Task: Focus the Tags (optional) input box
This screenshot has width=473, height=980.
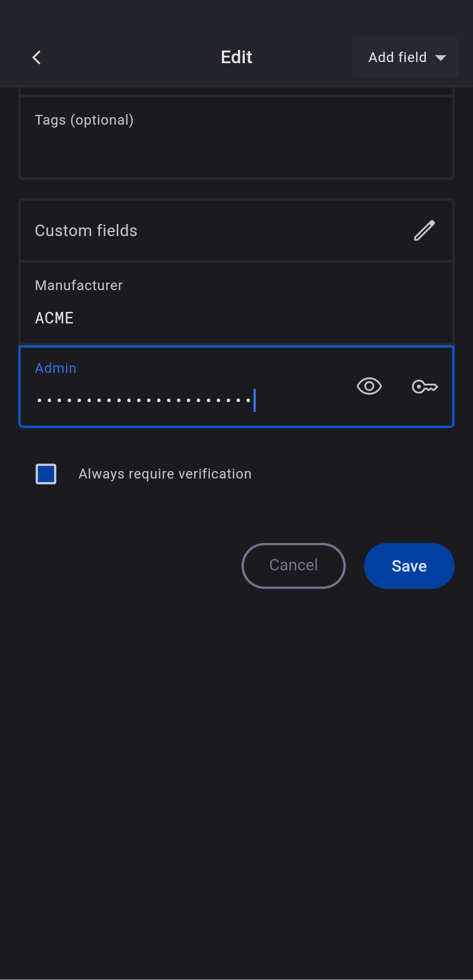Action: click(236, 149)
